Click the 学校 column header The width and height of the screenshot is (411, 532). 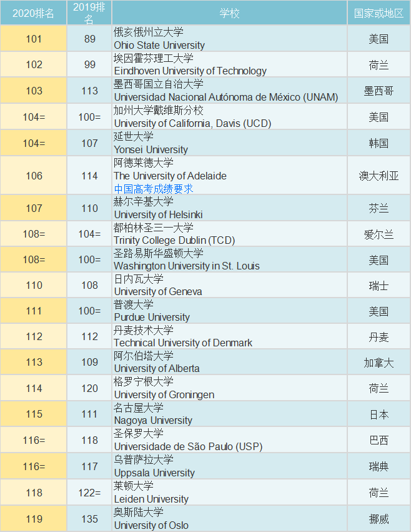[230, 13]
